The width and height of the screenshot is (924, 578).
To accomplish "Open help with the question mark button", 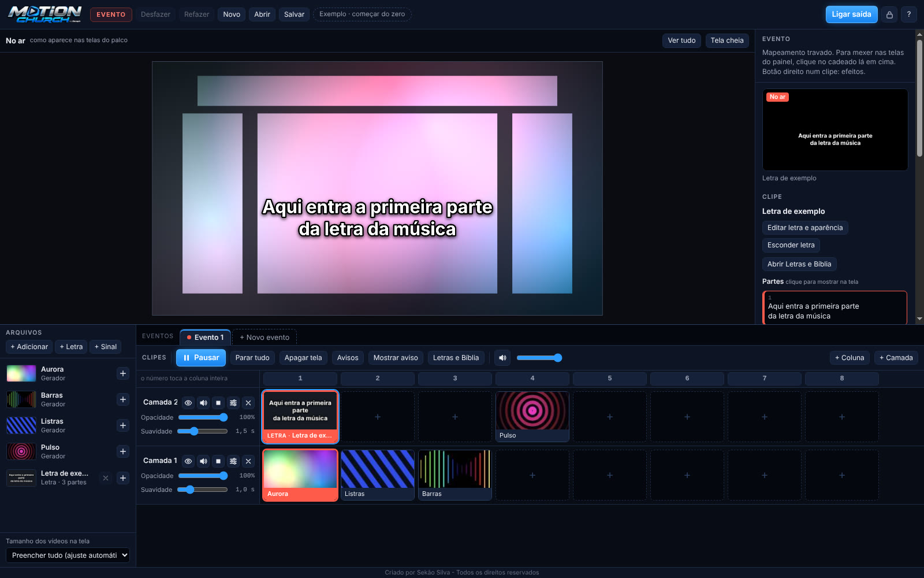I will [x=908, y=14].
